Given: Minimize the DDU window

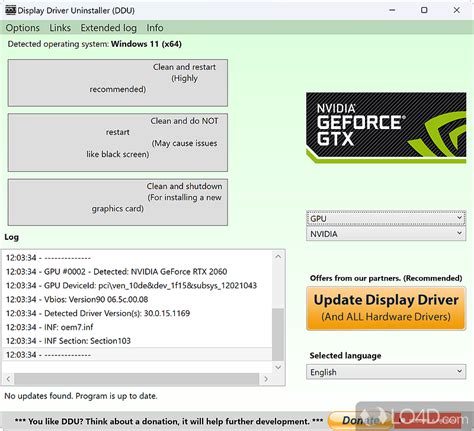Looking at the screenshot, I should pyautogui.click(x=392, y=10).
